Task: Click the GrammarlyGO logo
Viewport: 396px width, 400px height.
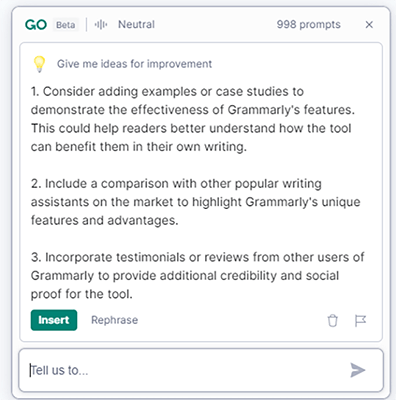Action: (x=36, y=25)
